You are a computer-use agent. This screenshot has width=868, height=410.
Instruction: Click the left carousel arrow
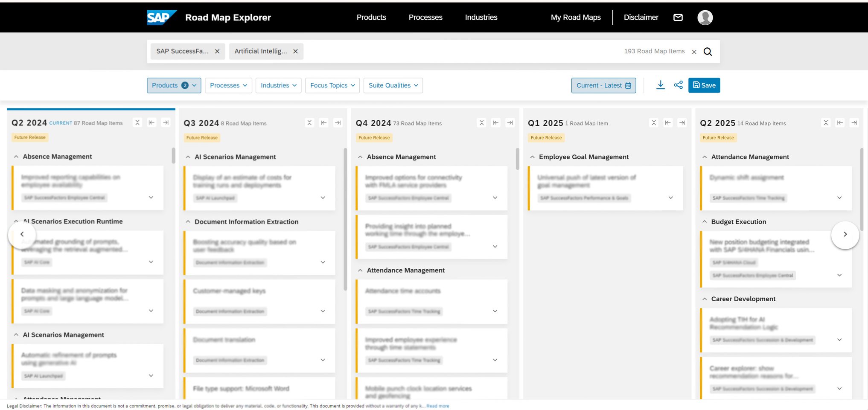coord(22,234)
